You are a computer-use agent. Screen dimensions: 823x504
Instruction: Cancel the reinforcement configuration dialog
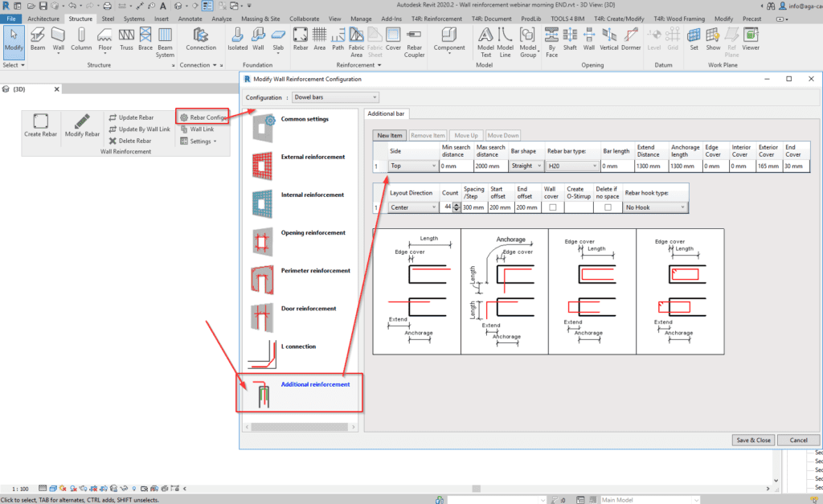click(x=798, y=440)
